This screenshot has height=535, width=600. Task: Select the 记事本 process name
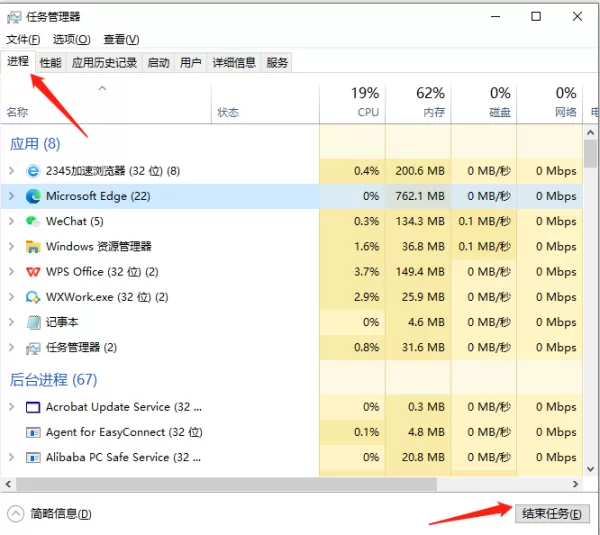click(x=62, y=322)
